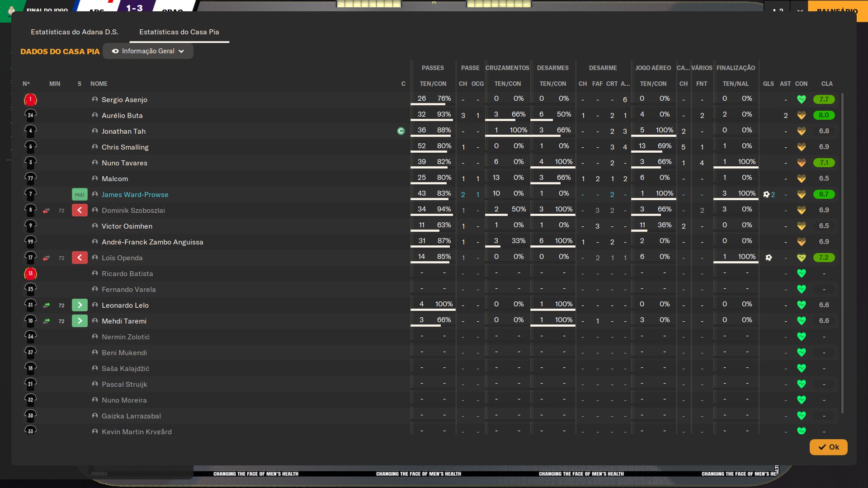
Task: Click the Balneário button at top right
Action: coord(837,11)
